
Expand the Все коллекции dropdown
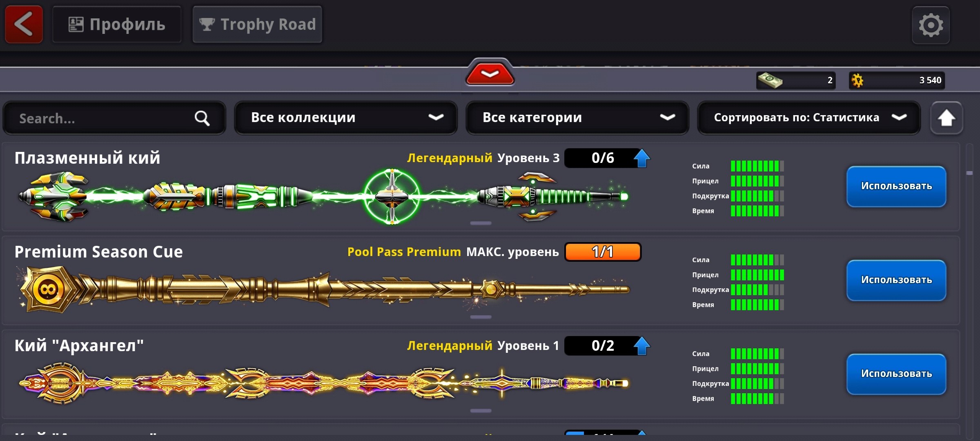coord(346,118)
